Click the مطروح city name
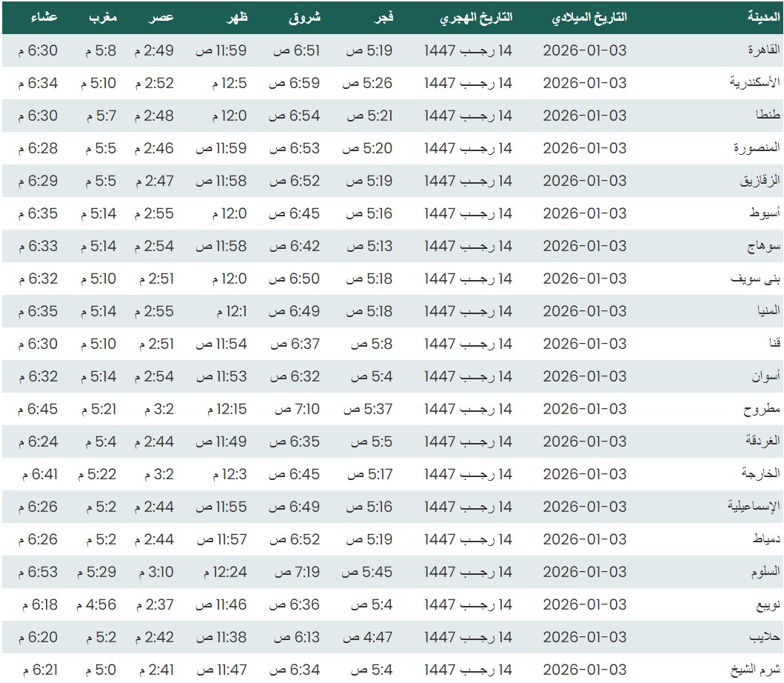784x683 pixels. click(x=763, y=409)
